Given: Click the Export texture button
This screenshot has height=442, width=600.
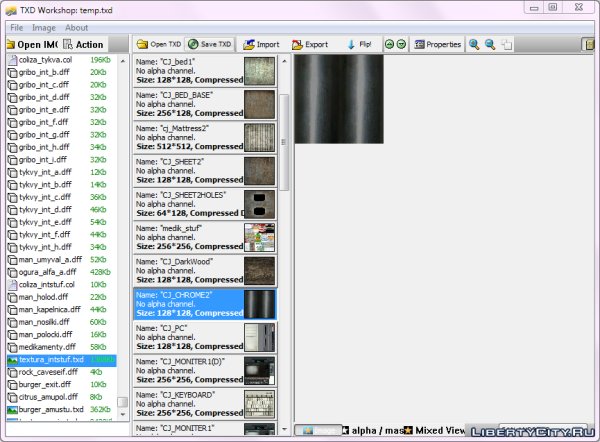Looking at the screenshot, I should [x=310, y=45].
